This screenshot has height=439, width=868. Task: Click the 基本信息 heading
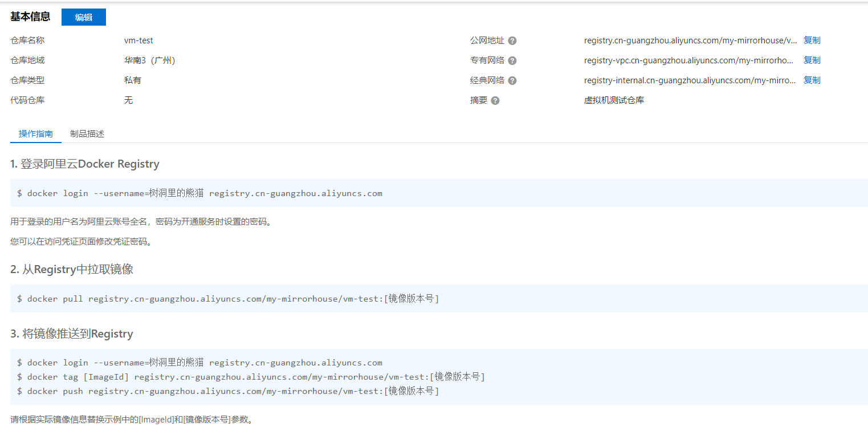point(30,17)
